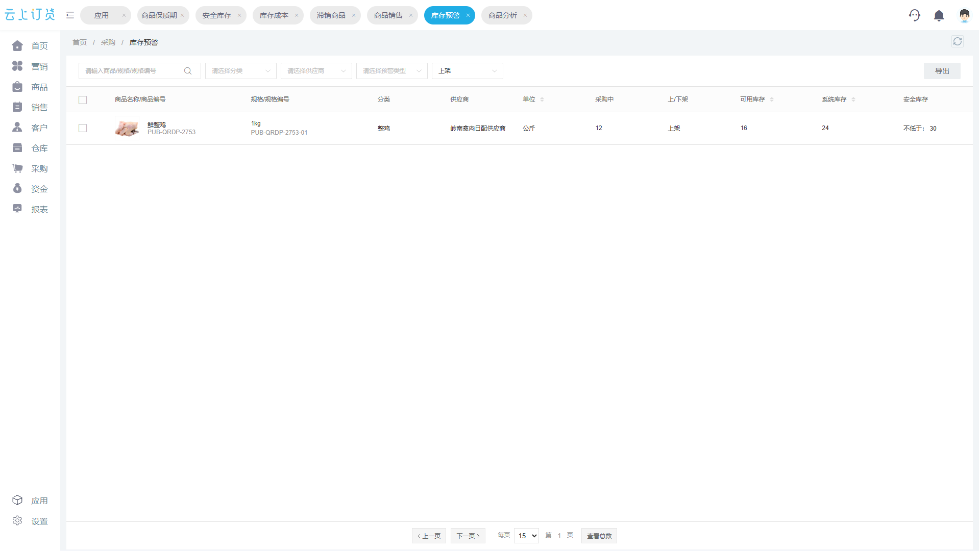Screen dimensions: 980x551
Task: Open 报表 sidebar section
Action: pos(30,209)
